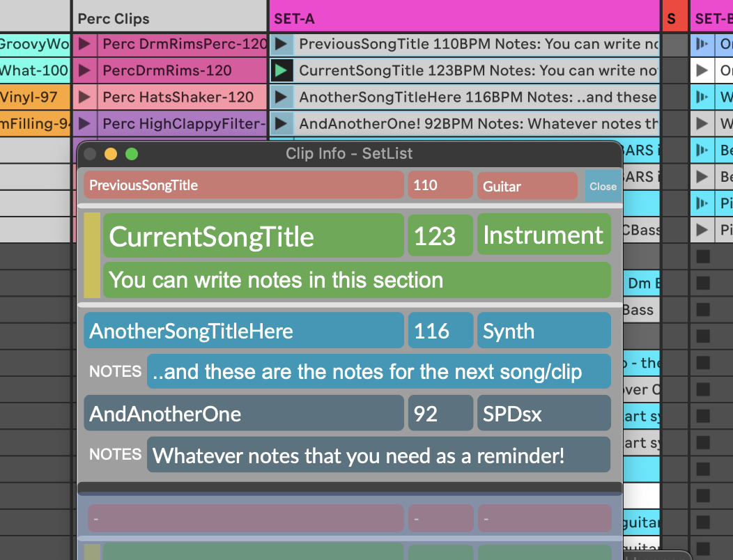This screenshot has height=560, width=733.
Task: Click the Bass clip behind the Clip Info window
Action: click(x=641, y=310)
